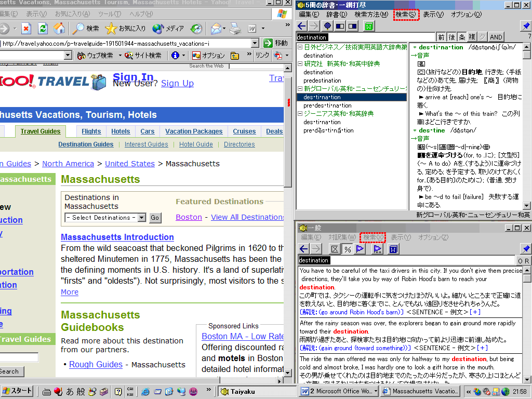
Task: Click the back arrow in the dictionary window
Action: [x=302, y=26]
